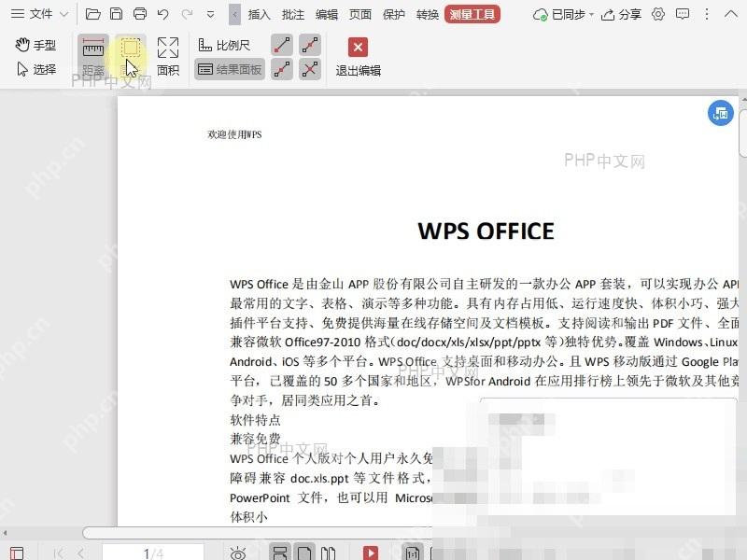Image resolution: width=747 pixels, height=560 pixels.
Task: Go to first page with |< icon
Action: [x=59, y=553]
